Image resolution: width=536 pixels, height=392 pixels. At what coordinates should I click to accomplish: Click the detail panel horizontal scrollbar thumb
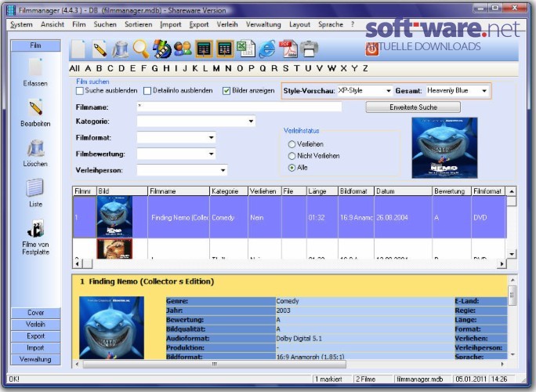click(x=215, y=365)
